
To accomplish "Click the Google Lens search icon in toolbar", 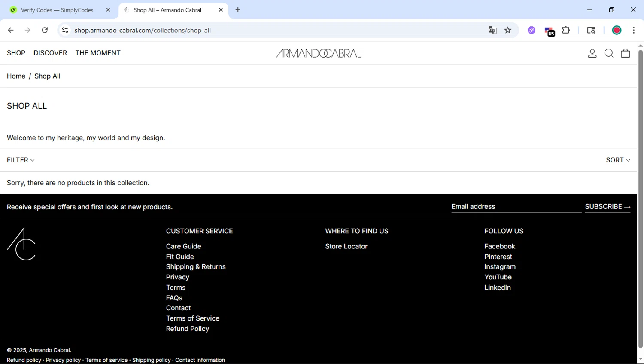I will pos(591,30).
